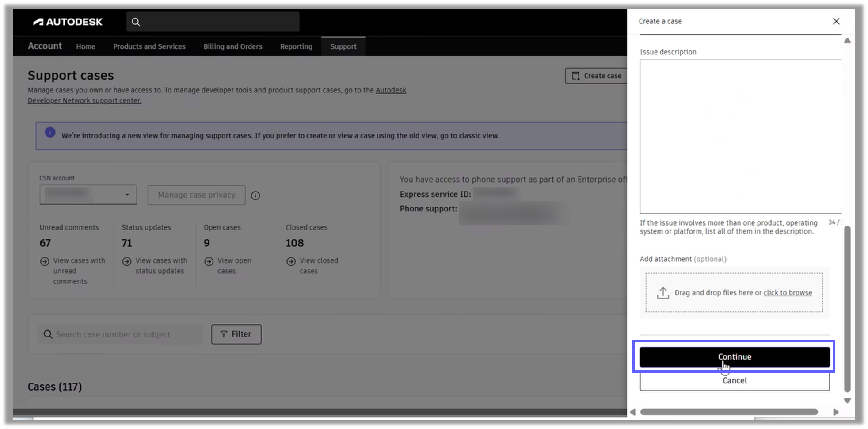Open the Autodesk Developer Network support center link

pyautogui.click(x=84, y=100)
